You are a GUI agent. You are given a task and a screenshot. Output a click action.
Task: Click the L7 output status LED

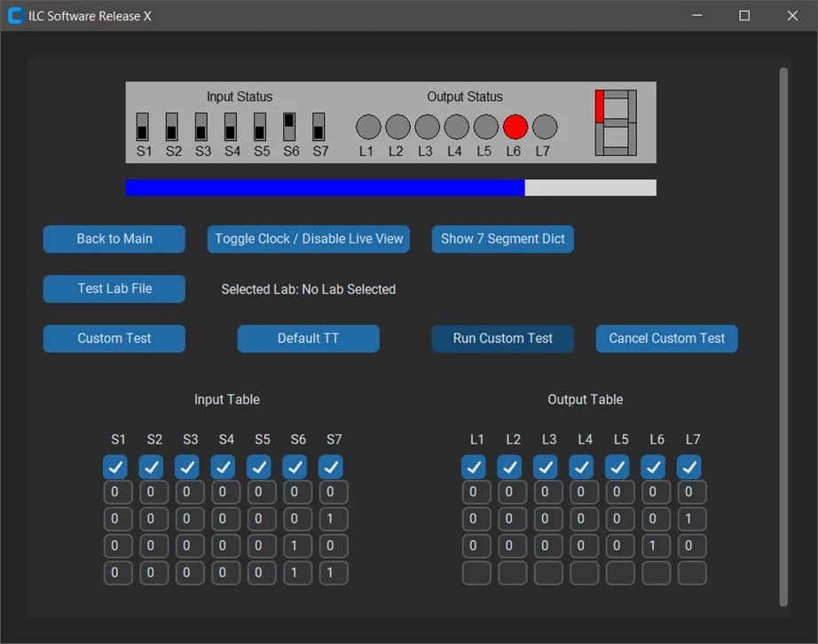point(545,127)
